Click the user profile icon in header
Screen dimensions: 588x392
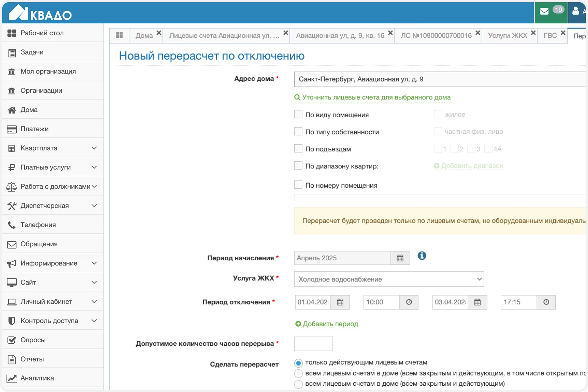(x=575, y=11)
